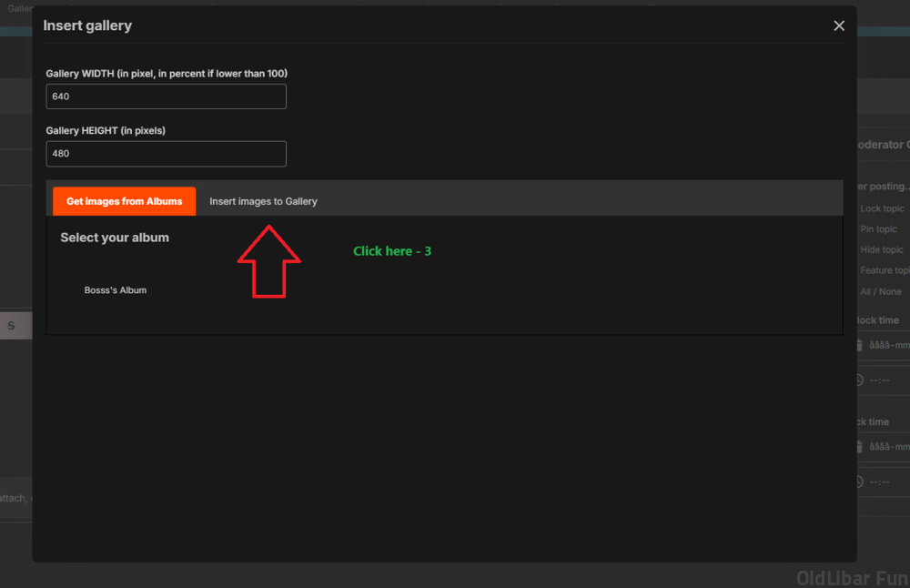Click the Select your album heading
The image size is (910, 588).
point(115,238)
